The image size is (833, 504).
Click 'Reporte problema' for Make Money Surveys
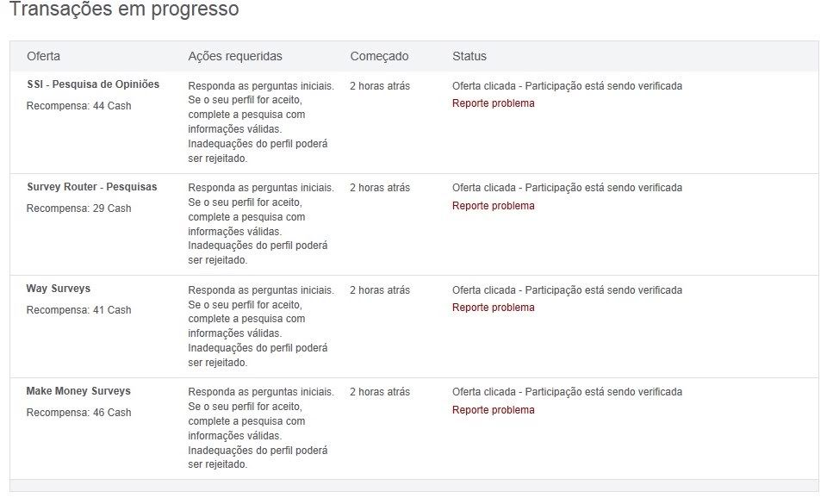pyautogui.click(x=493, y=410)
